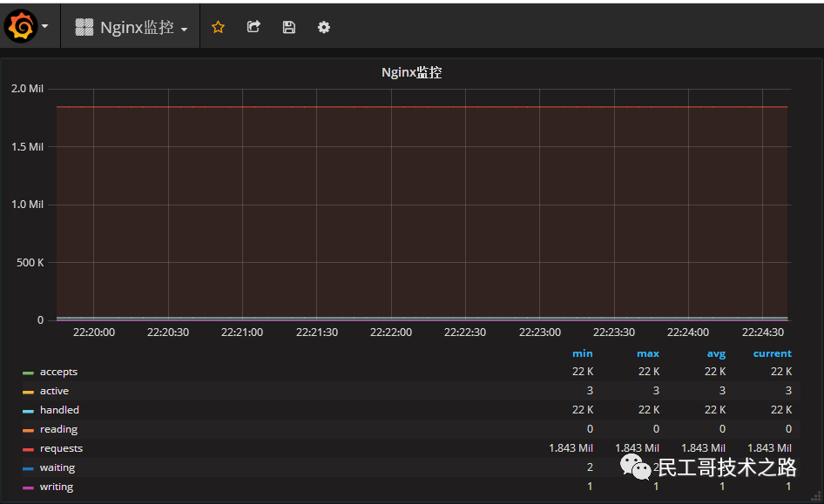824x504 pixels.
Task: Click the accepts min value 22 K
Action: [x=582, y=371]
